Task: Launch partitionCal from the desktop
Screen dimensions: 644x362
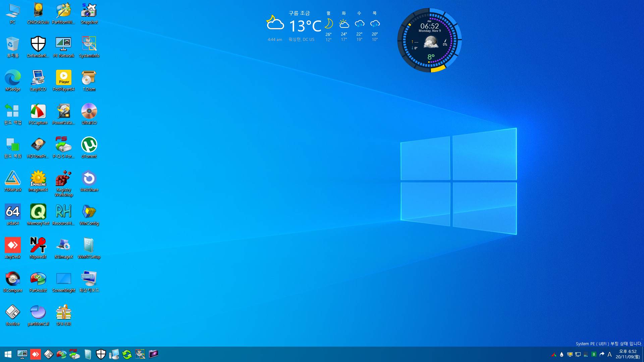Action: tap(38, 315)
